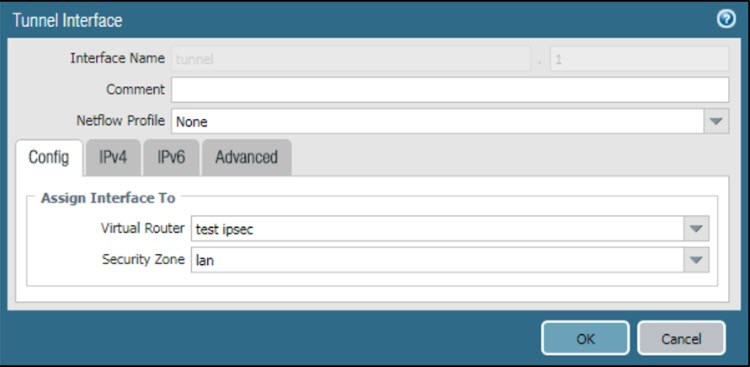The height and width of the screenshot is (367, 750).
Task: Open the Advanced tab
Action: tap(246, 157)
